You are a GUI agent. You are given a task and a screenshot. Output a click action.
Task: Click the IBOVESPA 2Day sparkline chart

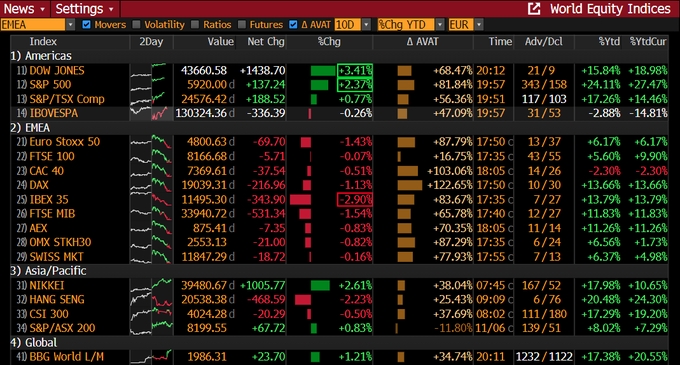(x=150, y=113)
